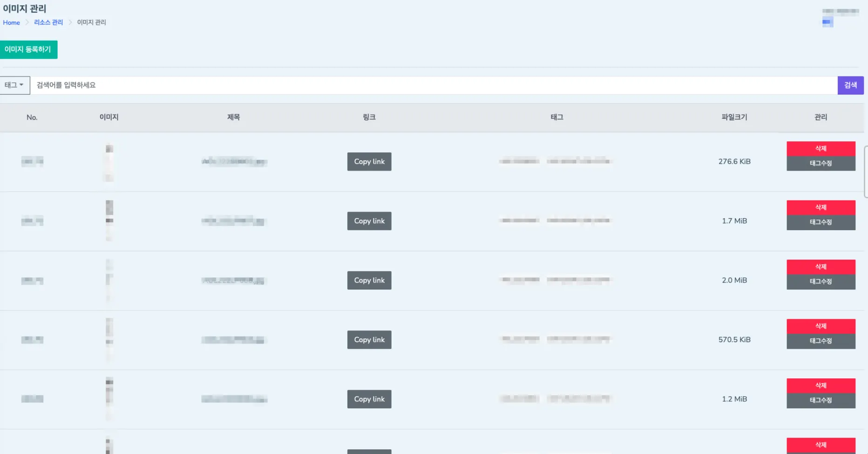The height and width of the screenshot is (454, 868).
Task: Focus the 검색어를 입력하세요 search field
Action: (434, 85)
